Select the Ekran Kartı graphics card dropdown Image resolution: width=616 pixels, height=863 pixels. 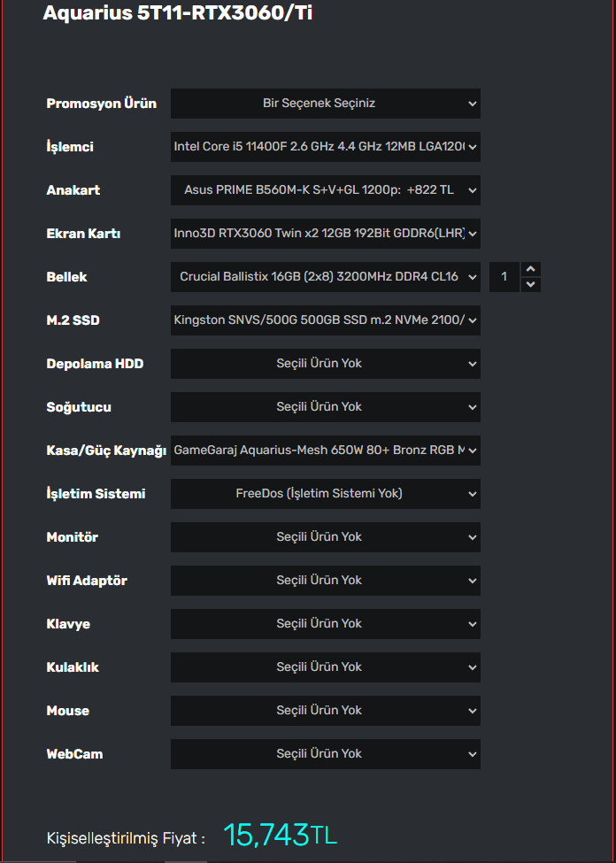point(325,234)
